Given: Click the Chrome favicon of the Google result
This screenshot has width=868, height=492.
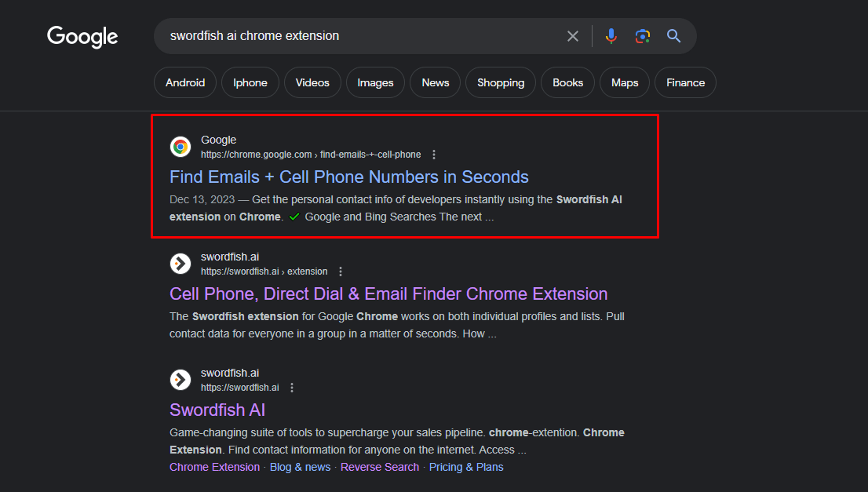Looking at the screenshot, I should coord(181,147).
